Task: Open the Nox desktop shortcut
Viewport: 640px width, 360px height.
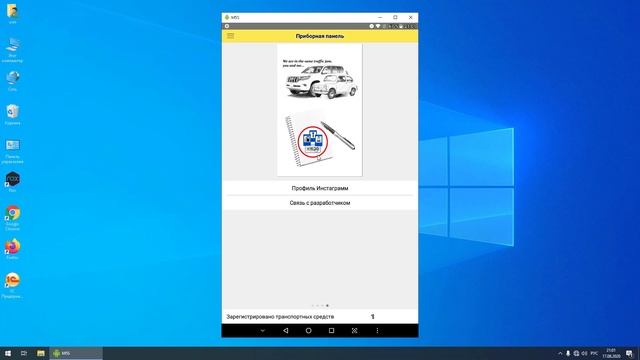Action: [x=13, y=182]
